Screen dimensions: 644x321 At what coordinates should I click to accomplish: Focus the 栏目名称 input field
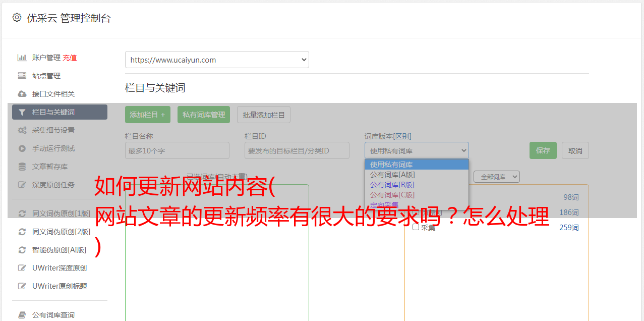(177, 150)
